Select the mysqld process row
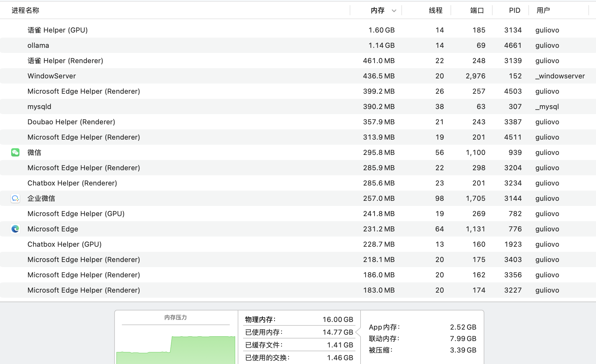This screenshot has width=596, height=364. (x=298, y=106)
